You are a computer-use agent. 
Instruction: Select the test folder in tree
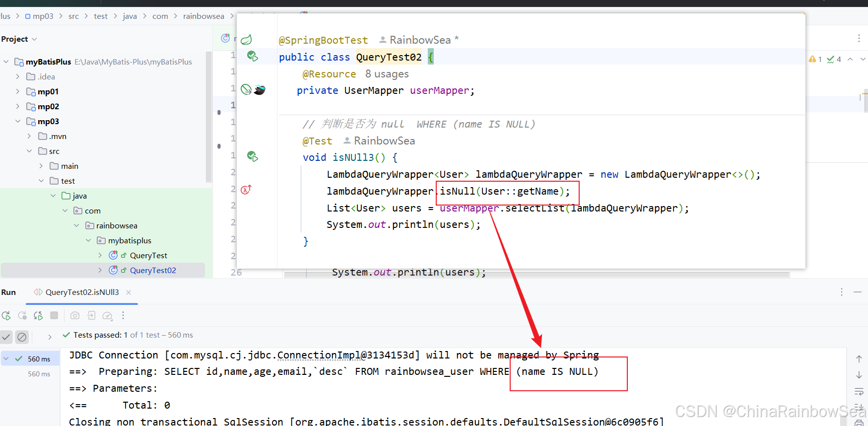[68, 181]
